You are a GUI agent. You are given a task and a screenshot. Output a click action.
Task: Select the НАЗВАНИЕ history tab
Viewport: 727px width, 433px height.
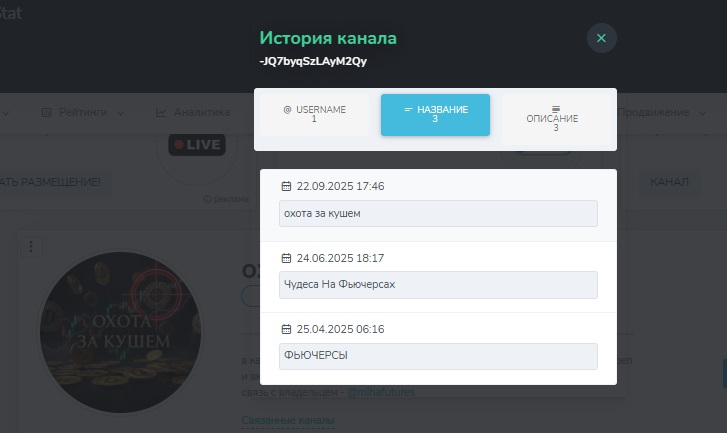click(435, 115)
